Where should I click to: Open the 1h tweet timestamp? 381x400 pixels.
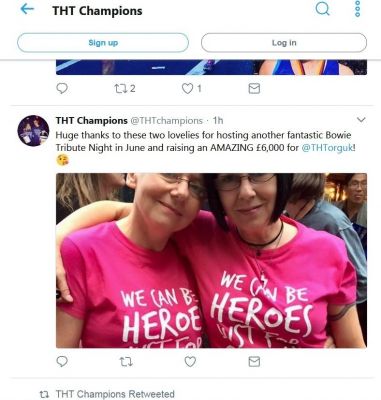coord(218,120)
